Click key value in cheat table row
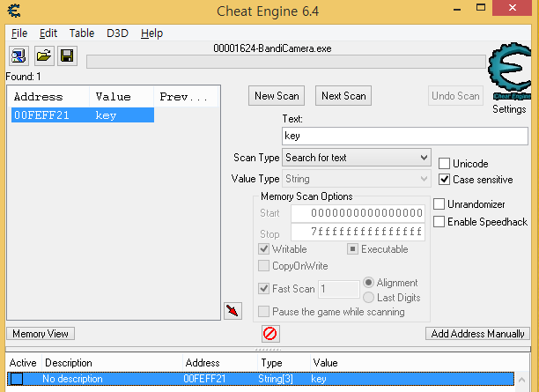 click(x=319, y=379)
